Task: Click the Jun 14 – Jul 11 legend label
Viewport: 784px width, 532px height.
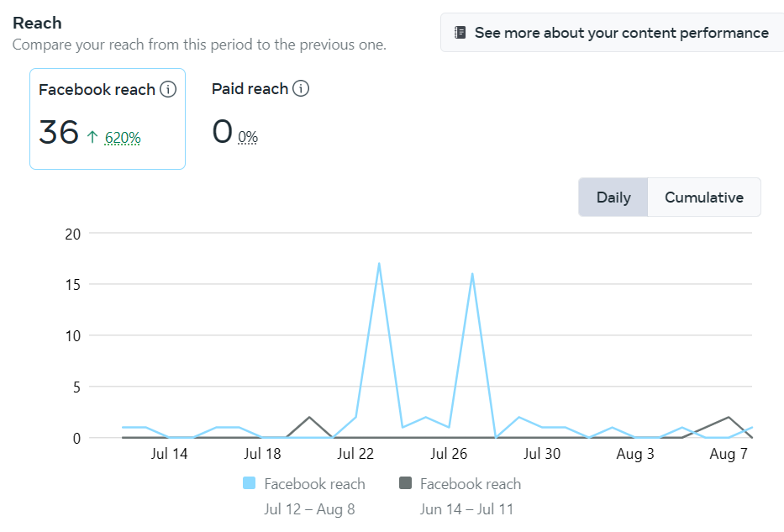Action: [x=466, y=509]
